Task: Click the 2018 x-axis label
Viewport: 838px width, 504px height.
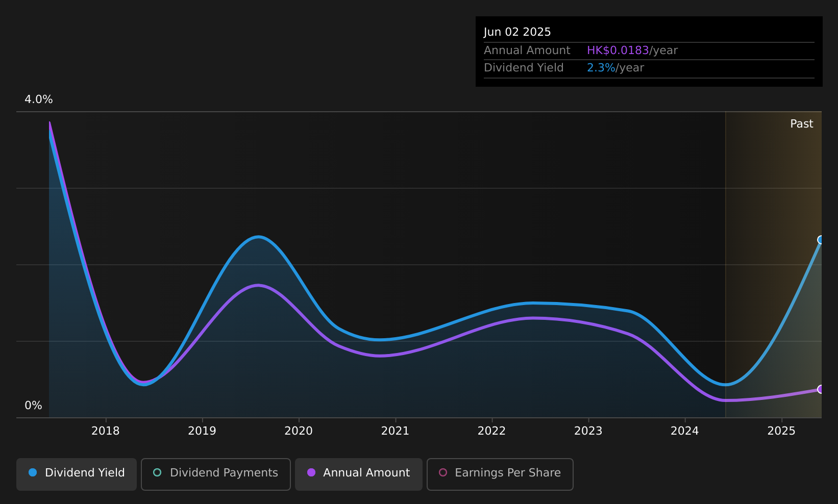Action: tap(106, 431)
